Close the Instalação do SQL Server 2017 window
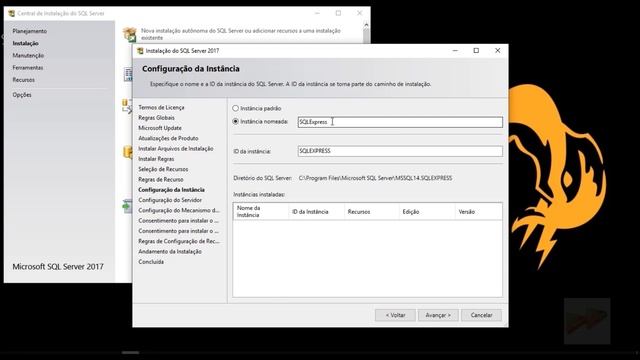The height and width of the screenshot is (360, 640). 497,51
